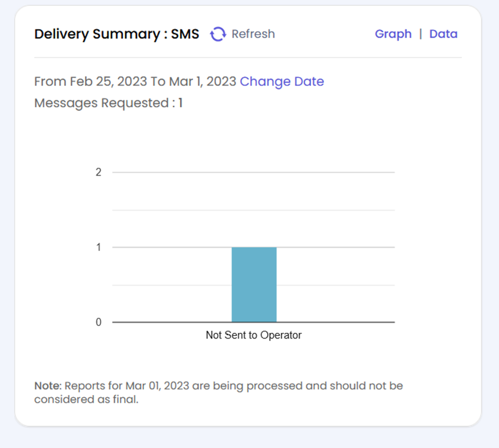The image size is (499, 448).
Task: Click the Delivery Summary : SMS heading
Action: click(116, 34)
